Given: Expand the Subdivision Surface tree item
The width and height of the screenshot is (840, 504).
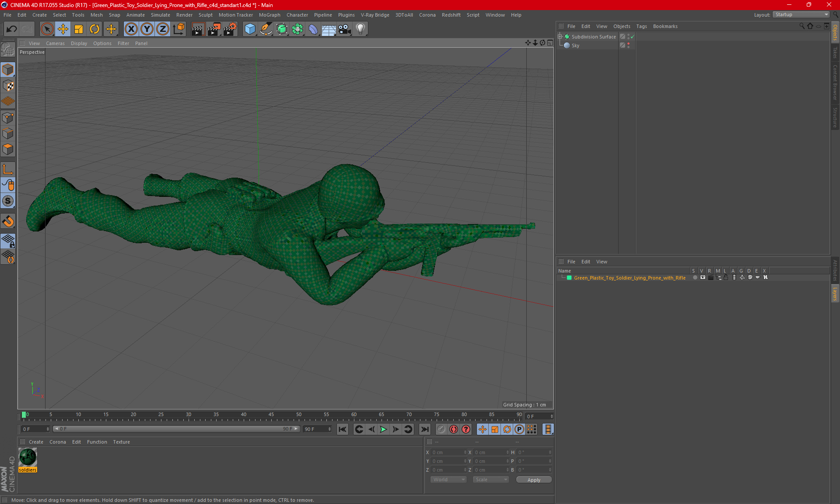Looking at the screenshot, I should (560, 37).
